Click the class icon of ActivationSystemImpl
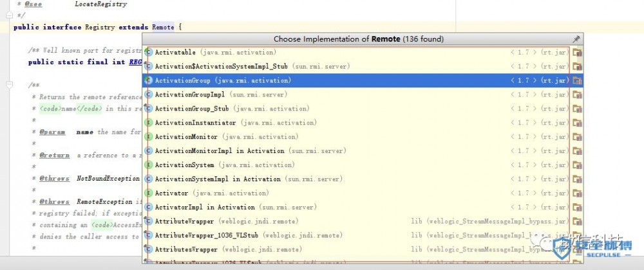The image size is (644, 270). pyautogui.click(x=148, y=179)
